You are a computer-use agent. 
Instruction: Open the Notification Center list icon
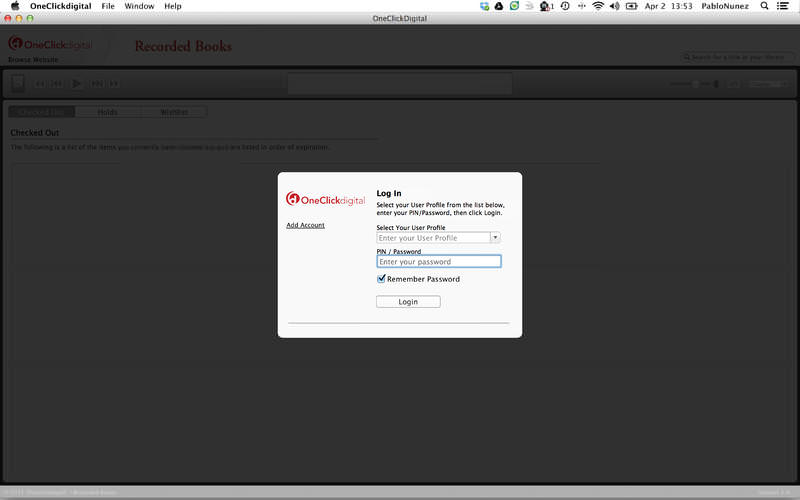783,6
